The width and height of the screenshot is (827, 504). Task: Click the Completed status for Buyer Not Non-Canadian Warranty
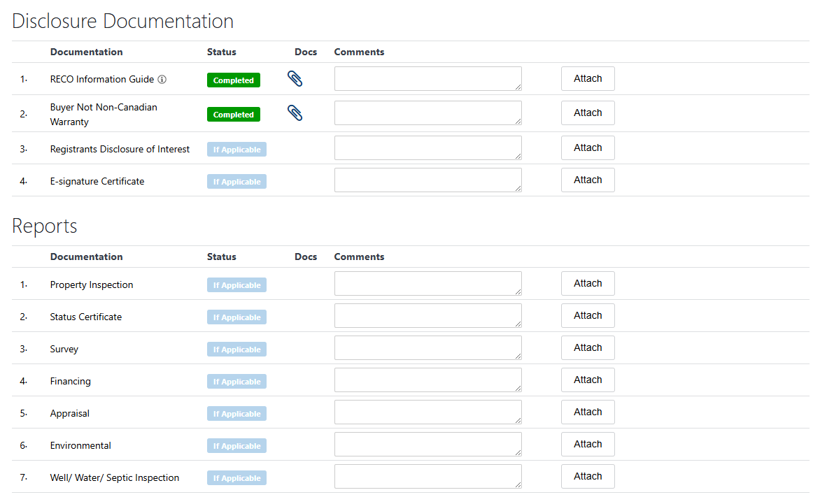(x=233, y=113)
